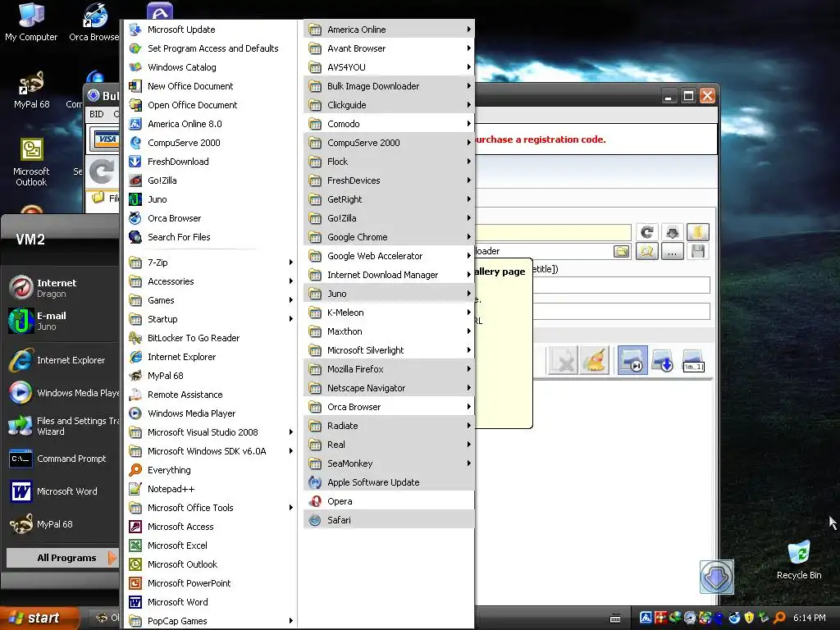The height and width of the screenshot is (630, 840).
Task: Launch MyPal 68 in programs list
Action: pyautogui.click(x=210, y=376)
